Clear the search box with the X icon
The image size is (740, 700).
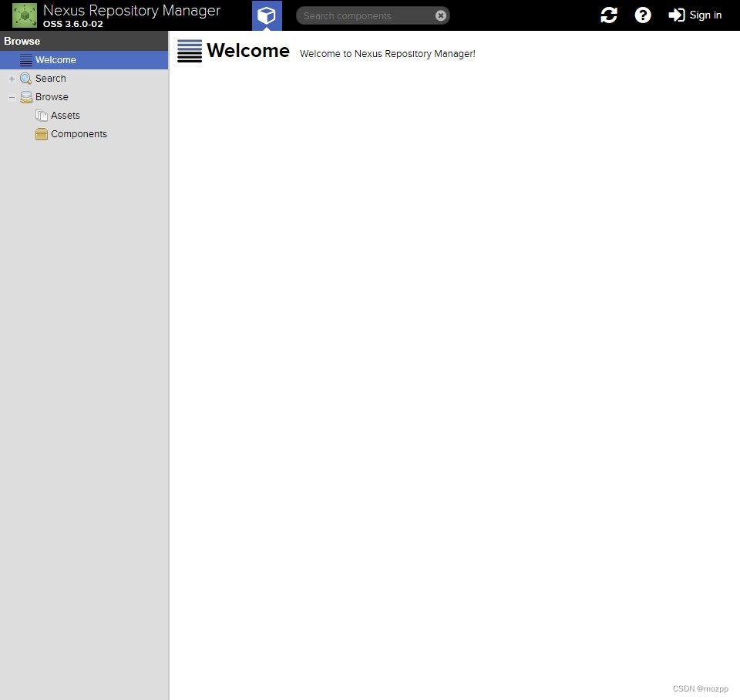coord(440,15)
